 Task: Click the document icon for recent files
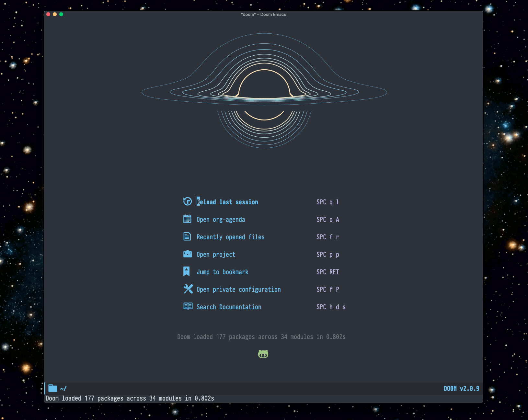coord(187,236)
